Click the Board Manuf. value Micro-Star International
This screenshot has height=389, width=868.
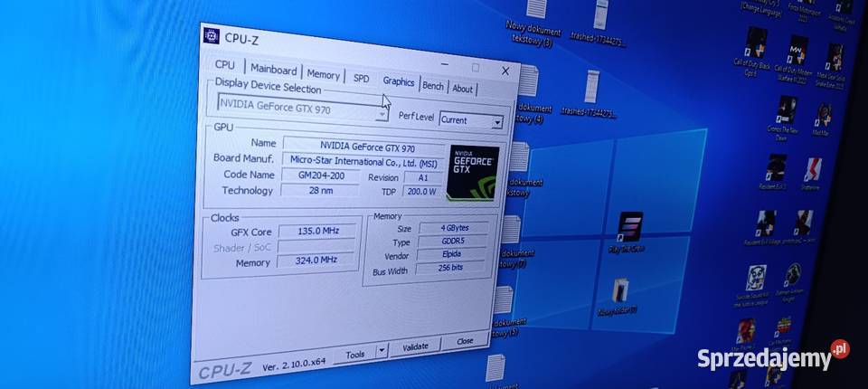click(363, 162)
